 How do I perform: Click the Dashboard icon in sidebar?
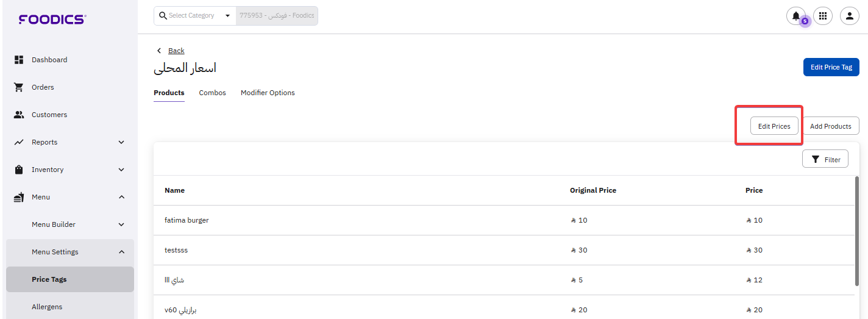pos(19,60)
